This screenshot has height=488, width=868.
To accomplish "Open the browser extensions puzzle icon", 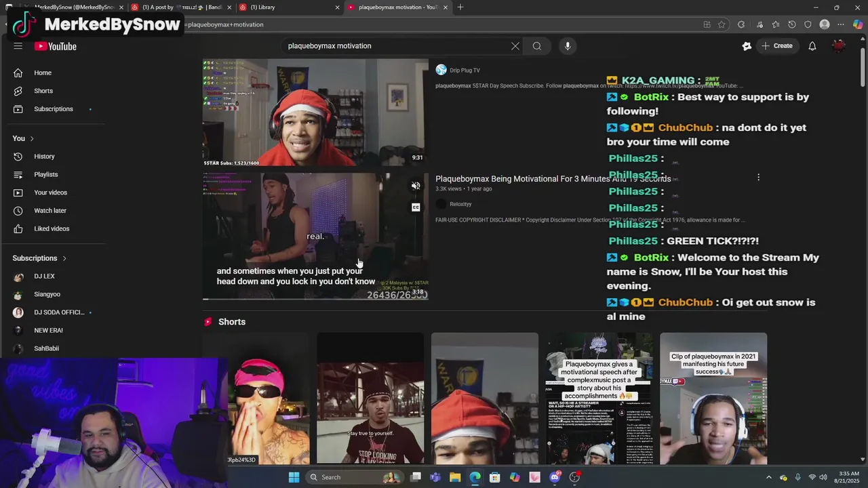I will pyautogui.click(x=741, y=24).
